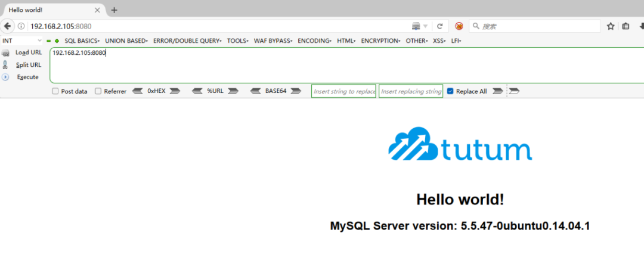Click the right arrow after 0xHEX
644x273 pixels.
(x=175, y=91)
